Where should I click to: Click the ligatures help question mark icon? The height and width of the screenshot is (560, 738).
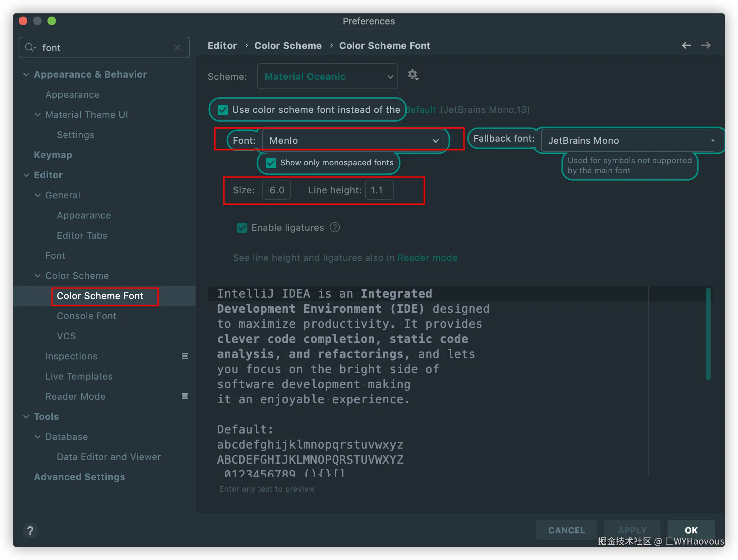coord(335,228)
